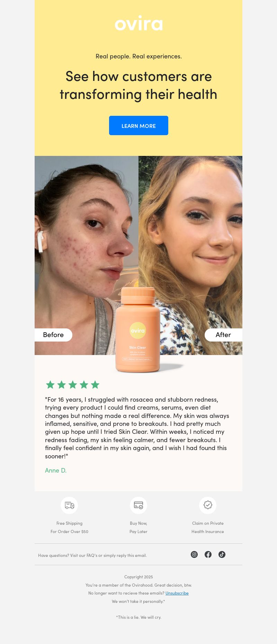Click the Free Shipping truck icon

point(69,505)
